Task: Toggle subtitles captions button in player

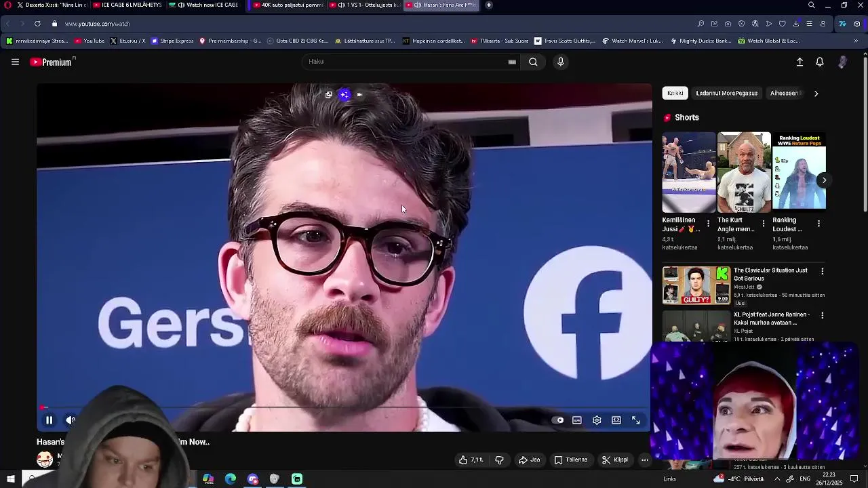Action: (x=577, y=420)
